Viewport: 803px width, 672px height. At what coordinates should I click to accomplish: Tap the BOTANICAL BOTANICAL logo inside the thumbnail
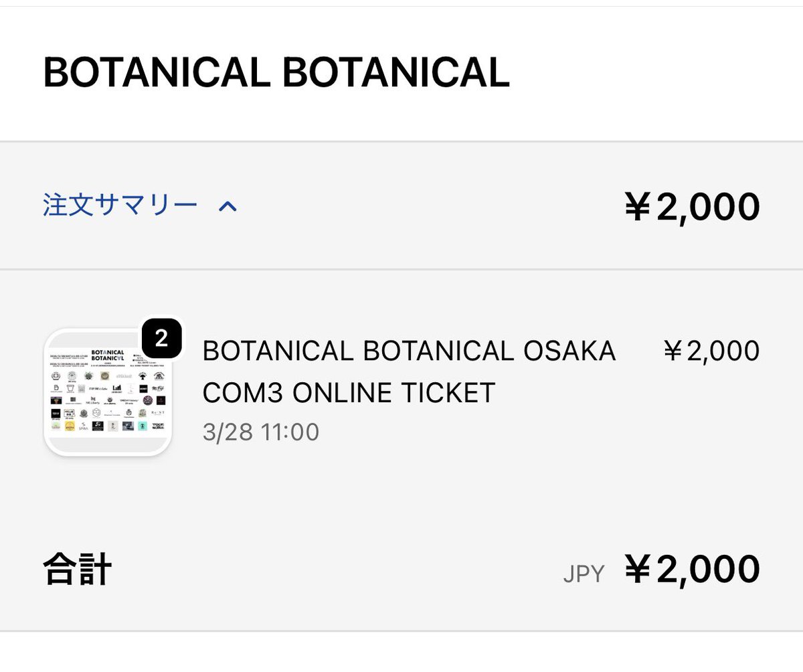pos(108,355)
